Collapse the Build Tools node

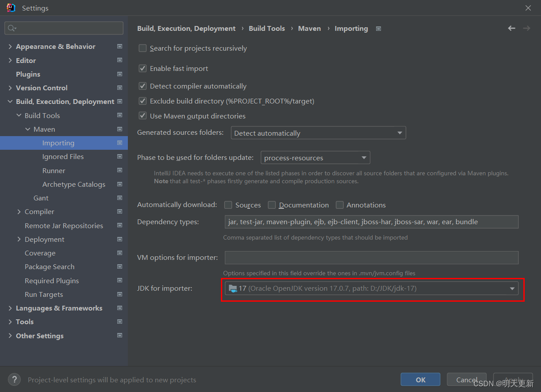pyautogui.click(x=19, y=115)
